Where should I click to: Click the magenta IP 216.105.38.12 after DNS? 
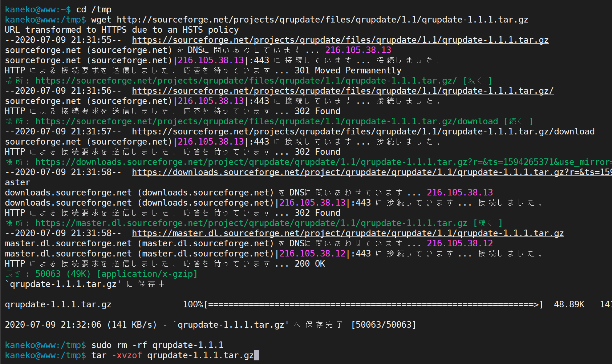click(x=459, y=243)
